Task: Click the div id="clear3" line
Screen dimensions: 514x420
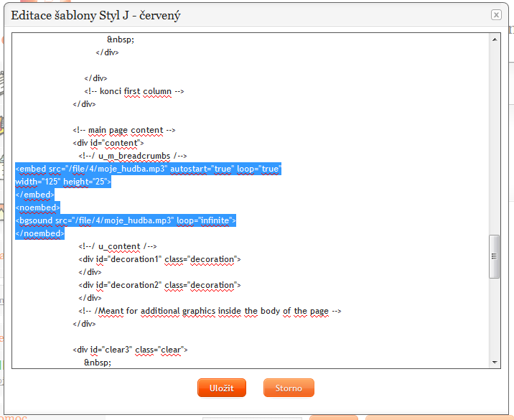Action: pos(129,350)
